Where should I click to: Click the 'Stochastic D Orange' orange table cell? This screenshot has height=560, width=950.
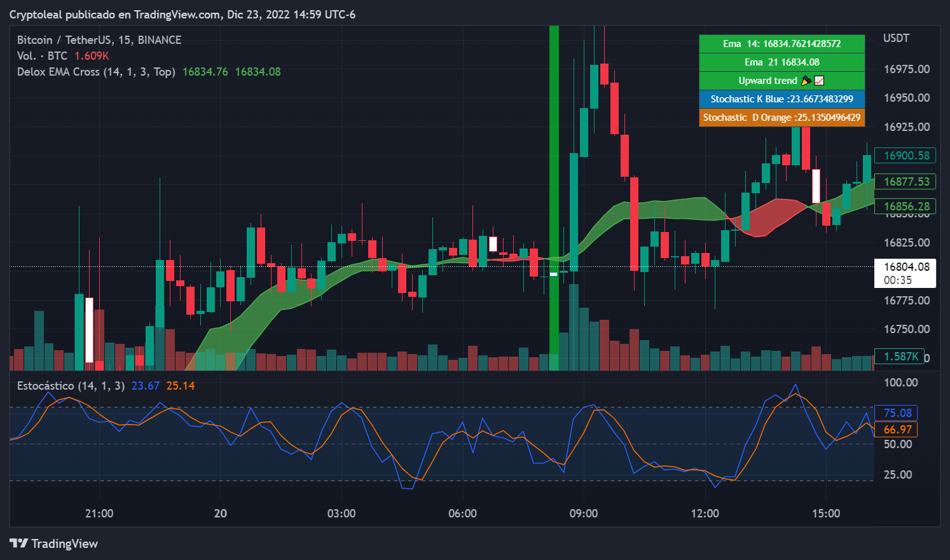pyautogui.click(x=781, y=118)
